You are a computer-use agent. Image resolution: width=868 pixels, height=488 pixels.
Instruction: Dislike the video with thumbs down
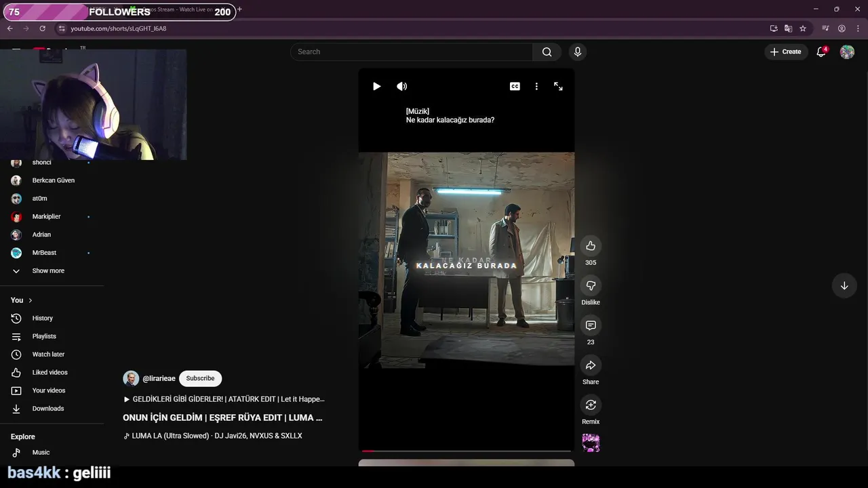[x=591, y=285]
